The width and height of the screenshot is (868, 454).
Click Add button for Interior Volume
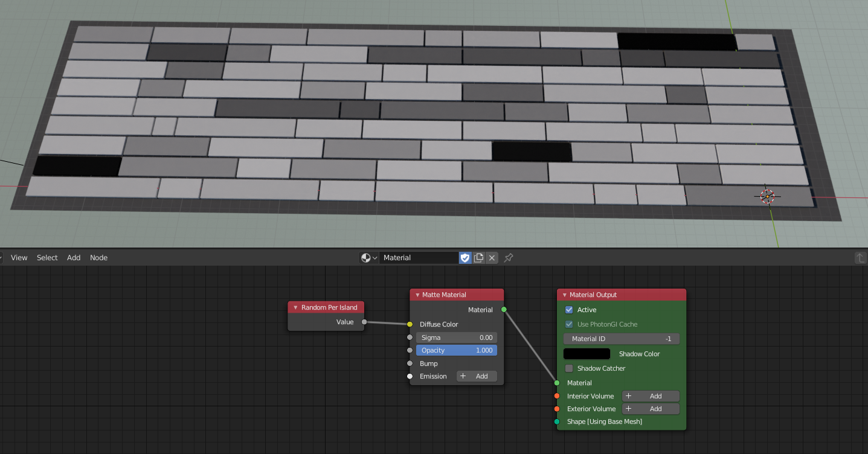[650, 396]
